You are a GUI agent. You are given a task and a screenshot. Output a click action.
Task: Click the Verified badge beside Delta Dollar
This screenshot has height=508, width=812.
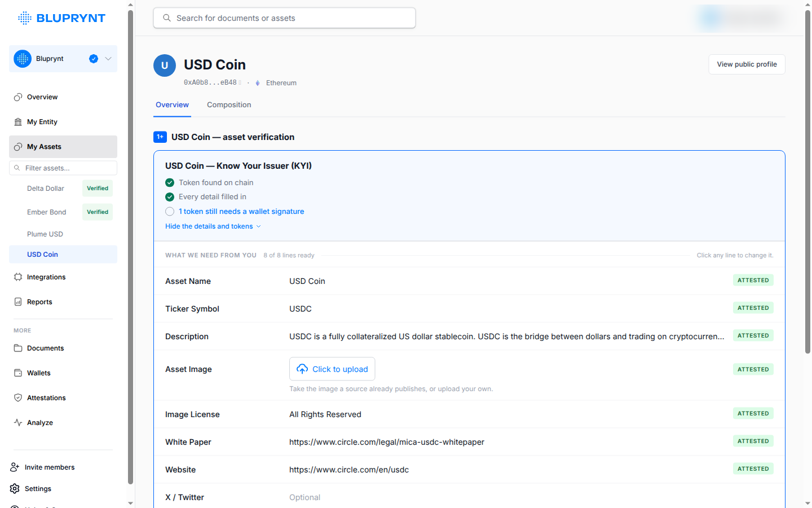[98, 189]
